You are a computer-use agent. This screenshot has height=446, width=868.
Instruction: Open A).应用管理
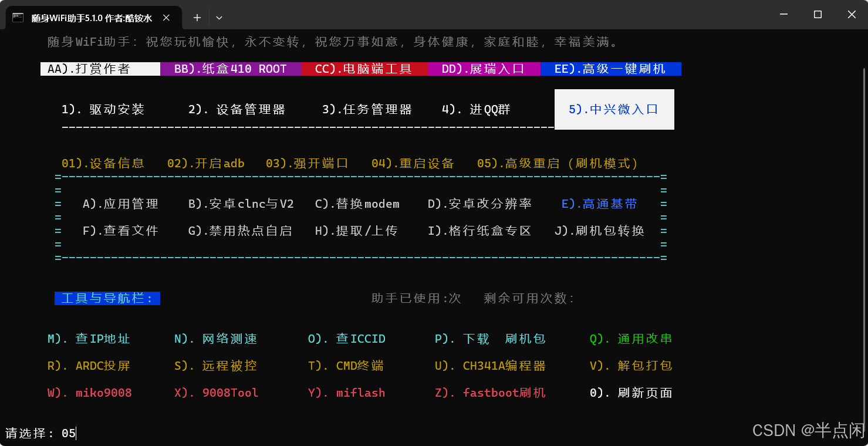point(121,204)
